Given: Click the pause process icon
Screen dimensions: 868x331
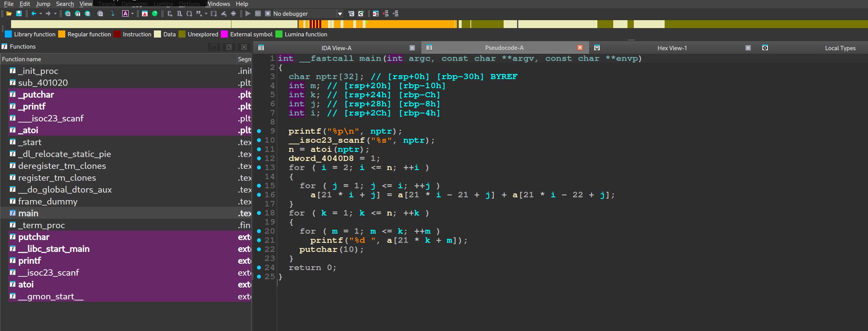Looking at the screenshot, I should 258,13.
